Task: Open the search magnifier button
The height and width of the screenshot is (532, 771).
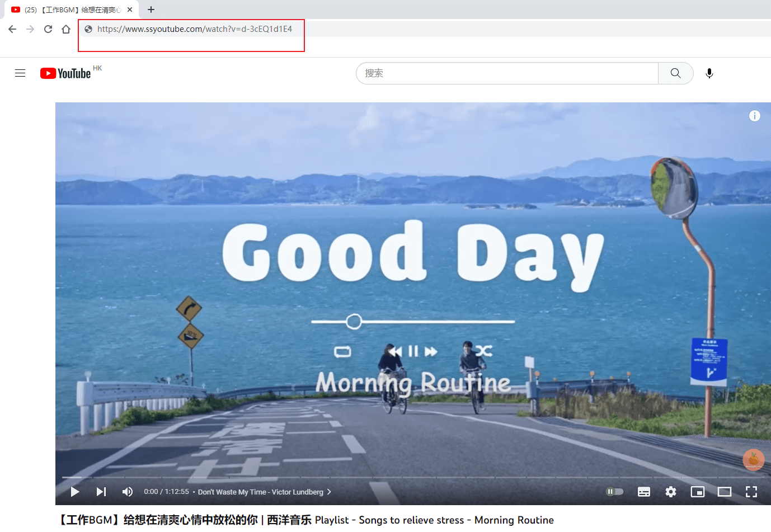Action: point(675,73)
